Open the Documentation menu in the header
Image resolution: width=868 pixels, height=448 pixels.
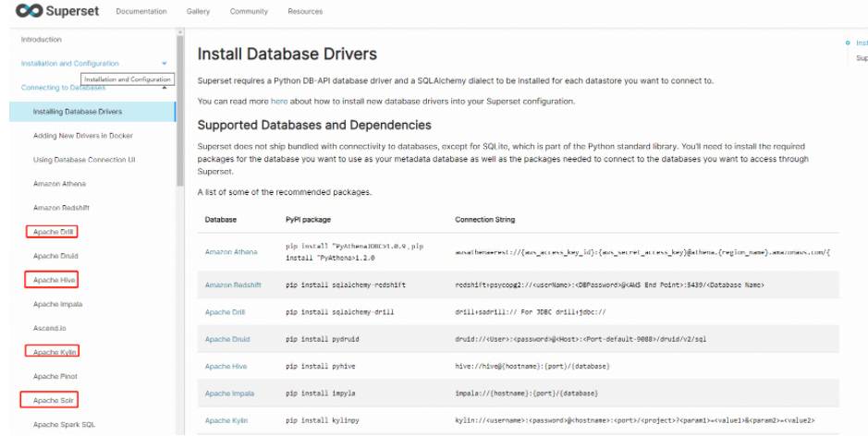(141, 11)
